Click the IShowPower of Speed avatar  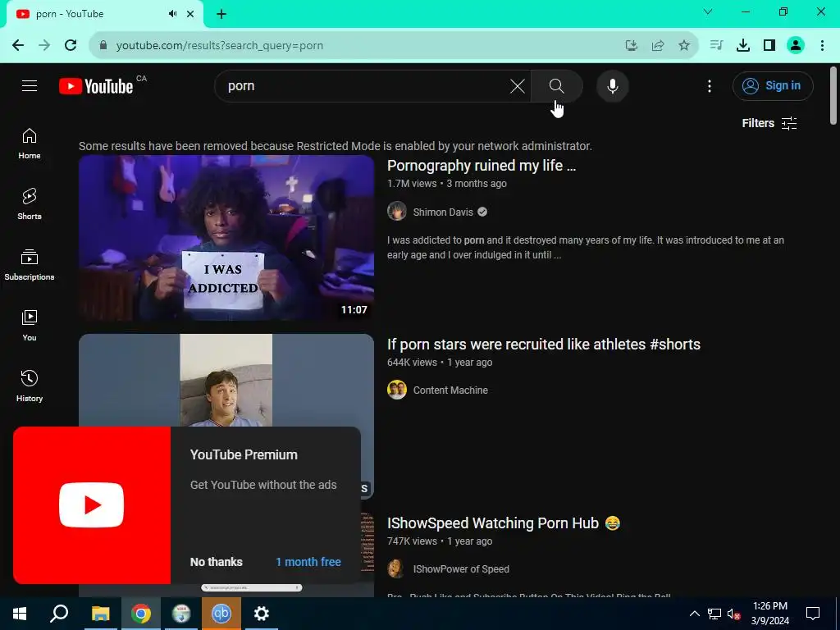click(397, 569)
